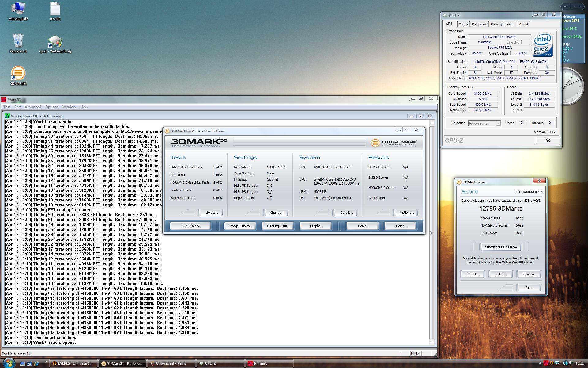Screen dimensions: 588x368
Task: Open Graphs... in 3DMark06
Action: pyautogui.click(x=316, y=226)
